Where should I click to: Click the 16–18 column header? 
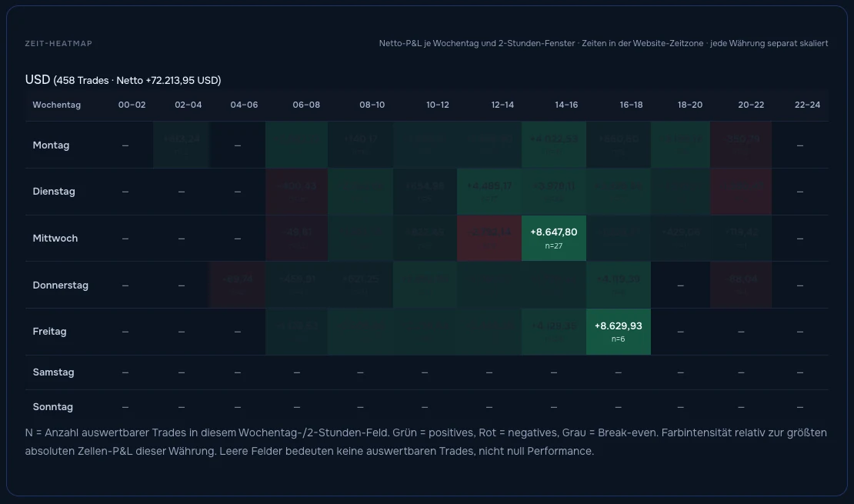click(x=631, y=105)
